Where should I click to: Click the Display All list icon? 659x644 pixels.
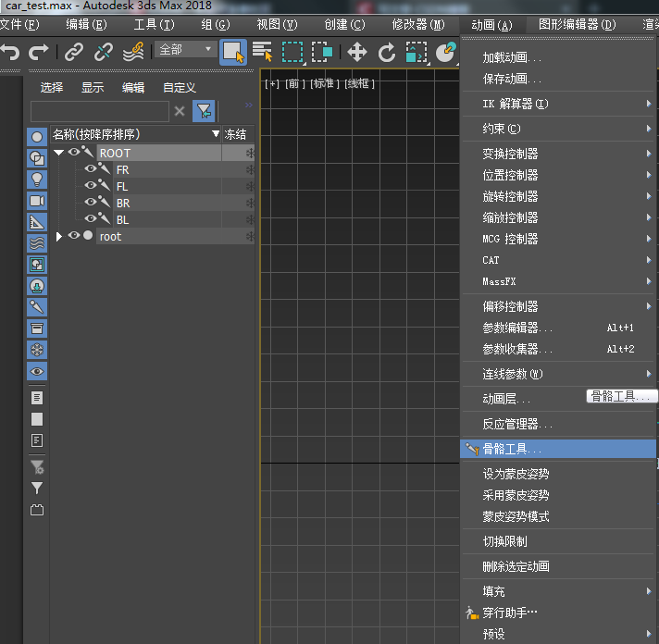point(37,397)
